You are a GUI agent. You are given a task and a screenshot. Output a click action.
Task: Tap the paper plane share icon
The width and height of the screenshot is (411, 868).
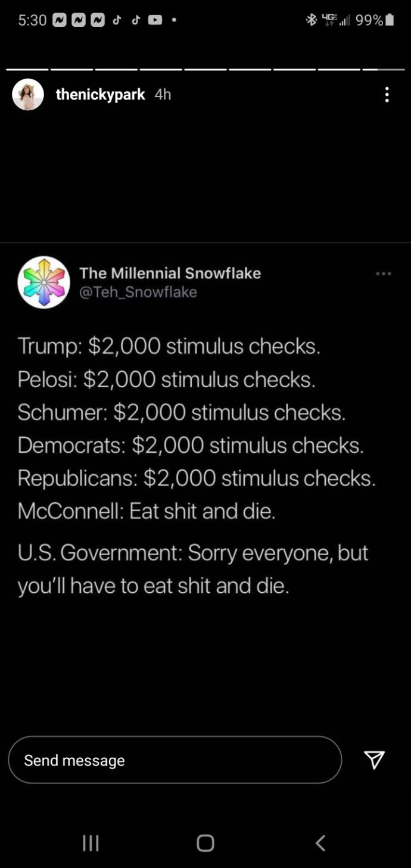374,760
